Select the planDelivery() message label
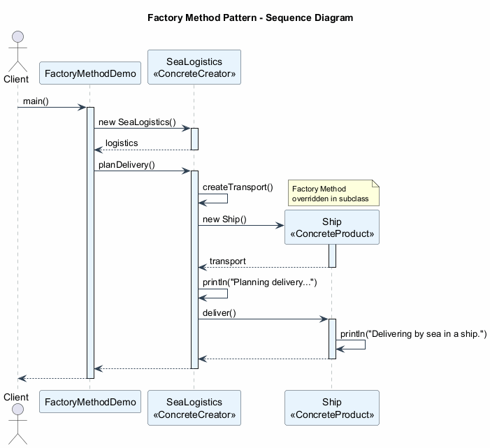 [x=127, y=165]
